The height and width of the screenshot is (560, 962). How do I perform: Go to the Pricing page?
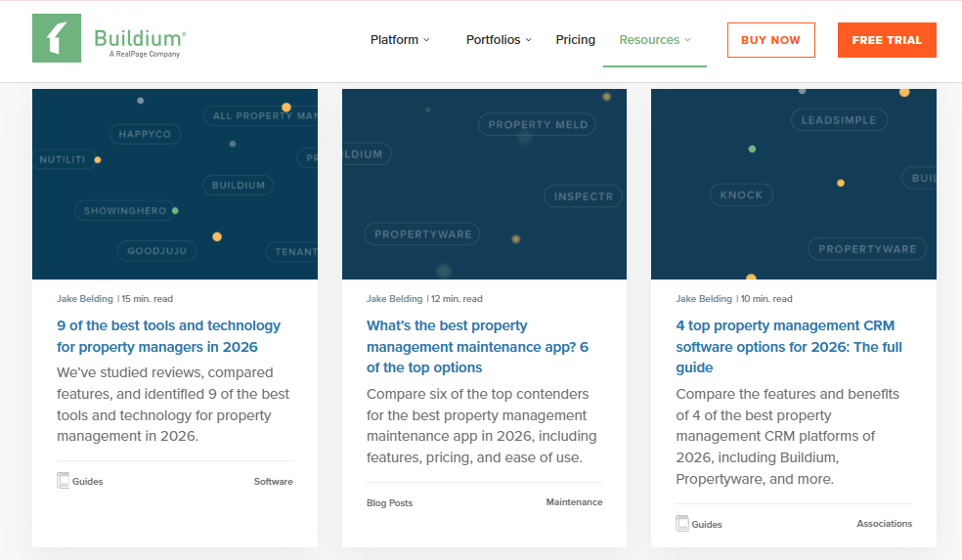click(x=576, y=40)
